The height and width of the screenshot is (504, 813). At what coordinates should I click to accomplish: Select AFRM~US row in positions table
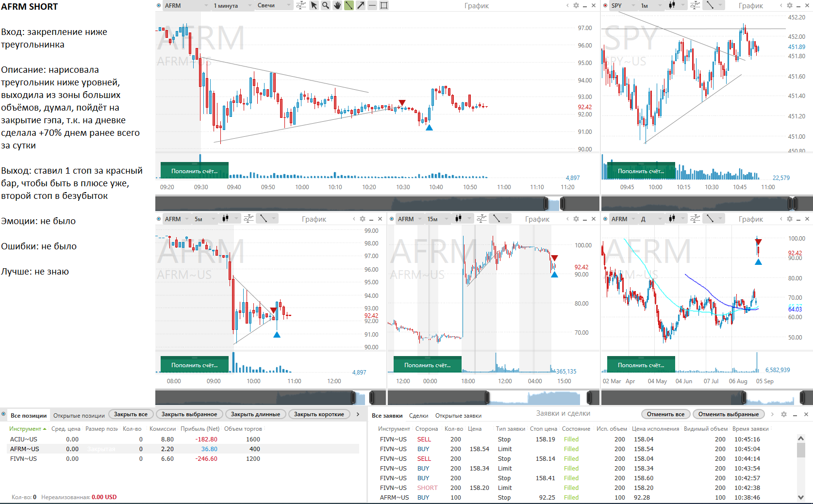183,449
